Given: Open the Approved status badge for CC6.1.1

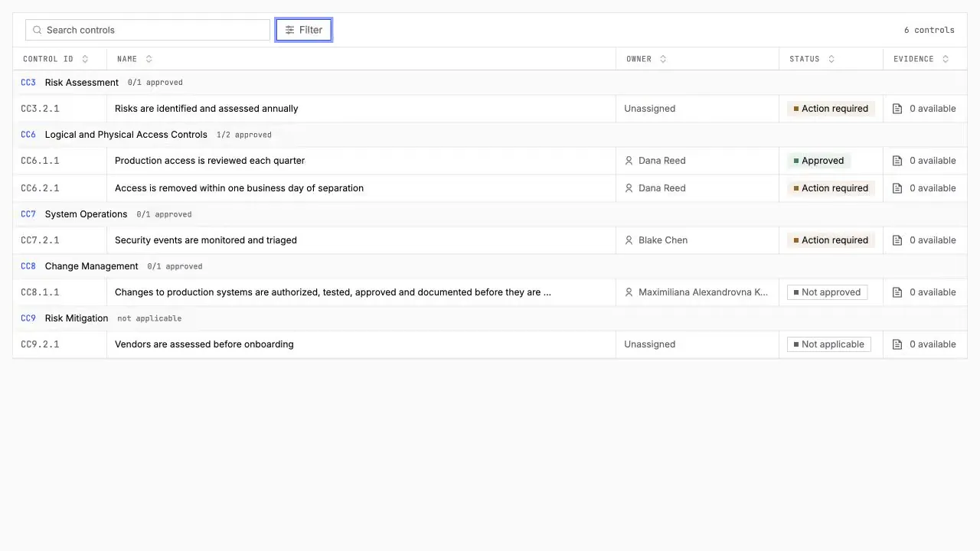Looking at the screenshot, I should [x=818, y=161].
